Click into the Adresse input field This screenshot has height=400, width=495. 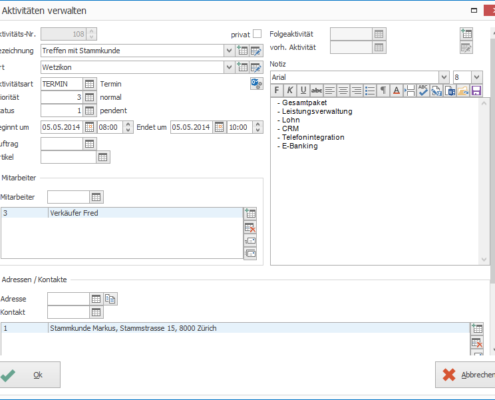68,299
